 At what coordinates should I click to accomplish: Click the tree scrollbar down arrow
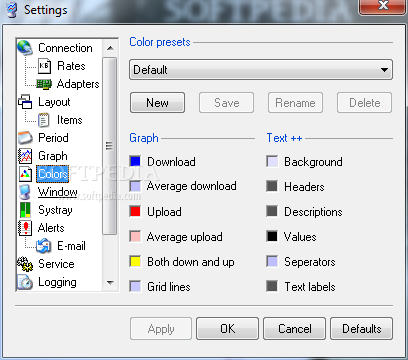[x=110, y=283]
